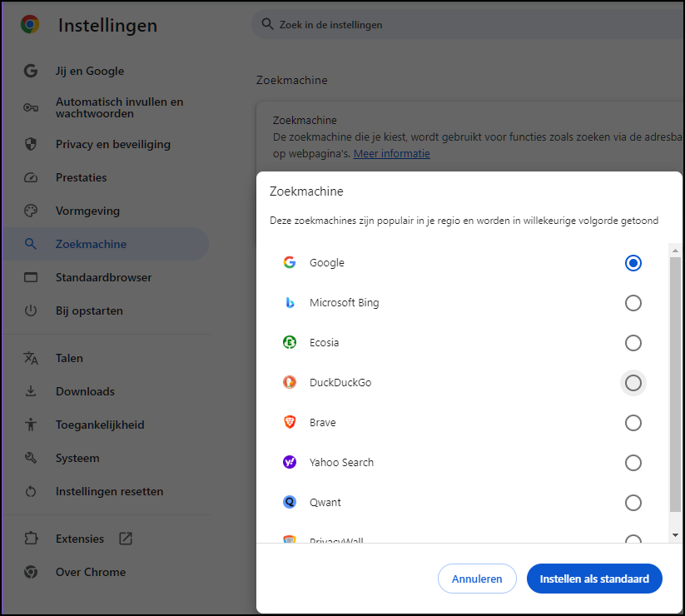Click the DuckDuckGo duck logo
This screenshot has width=685, height=616.
pyautogui.click(x=290, y=382)
